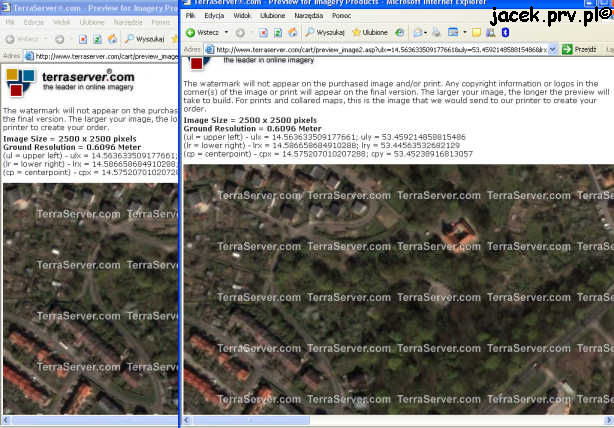
Task: Click the IE title bar icon of back window
Action: pos(6,8)
